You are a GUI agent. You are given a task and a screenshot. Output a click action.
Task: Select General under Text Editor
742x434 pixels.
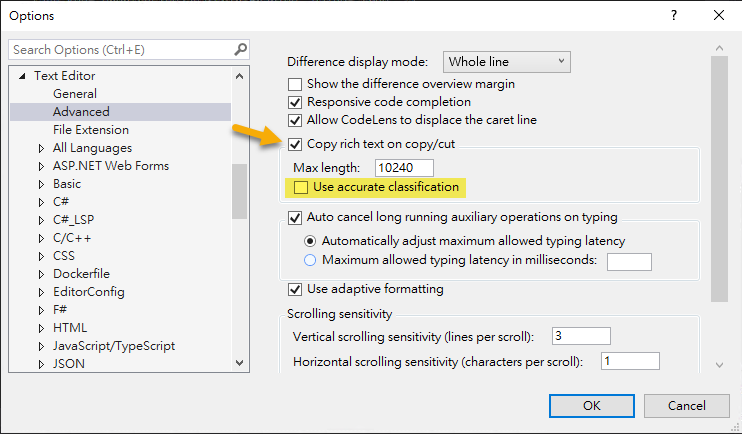[75, 94]
